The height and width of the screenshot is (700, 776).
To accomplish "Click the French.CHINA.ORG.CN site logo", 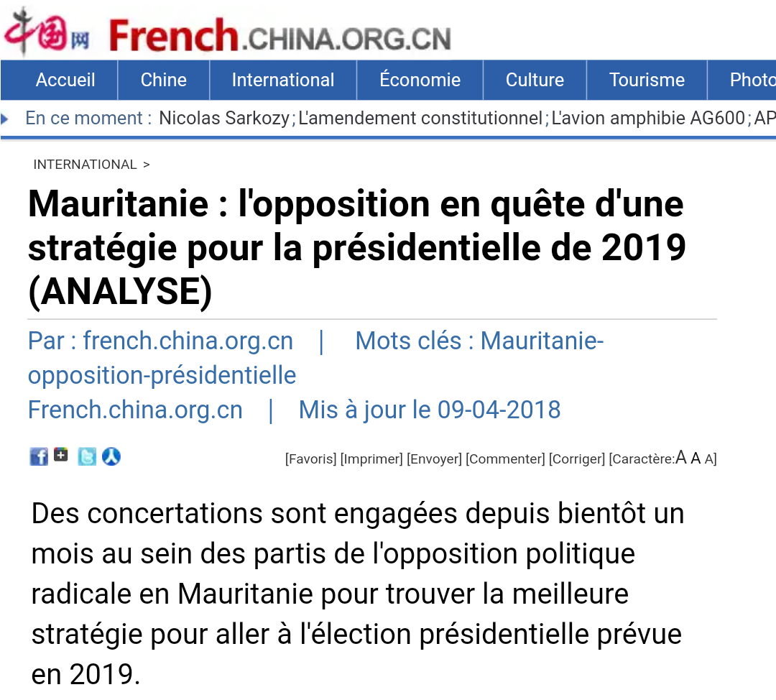I will (280, 36).
